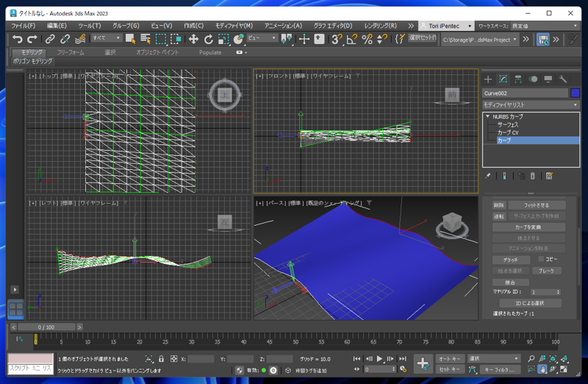
Task: Activate the Select and Rotate tool
Action: (209, 39)
